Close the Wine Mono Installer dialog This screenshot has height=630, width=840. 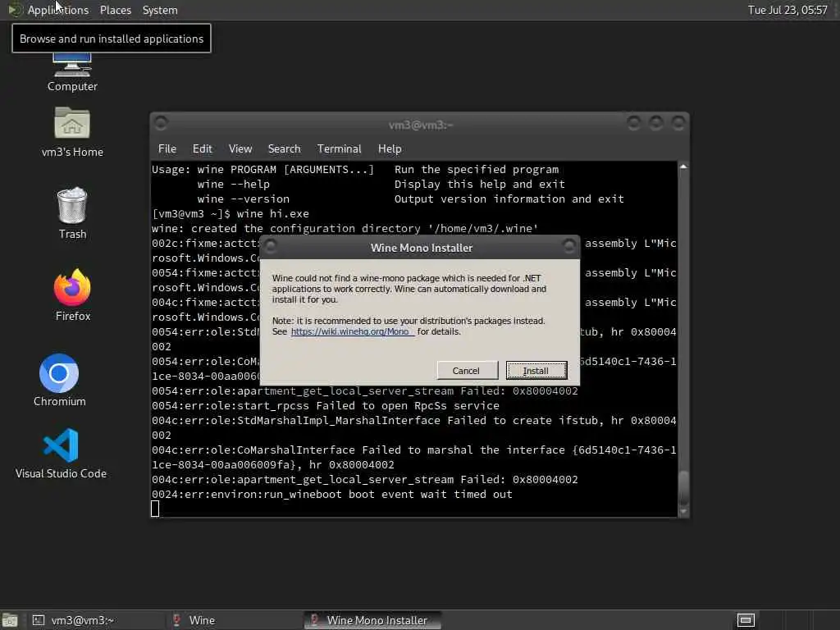pos(569,246)
